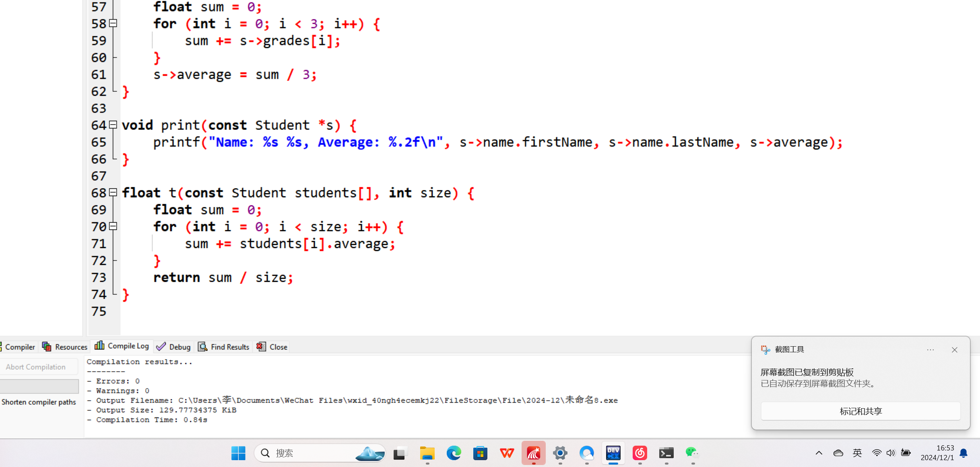Screen dimensions: 980x467
Task: Collapse the print function fold at line 64
Action: click(113, 125)
